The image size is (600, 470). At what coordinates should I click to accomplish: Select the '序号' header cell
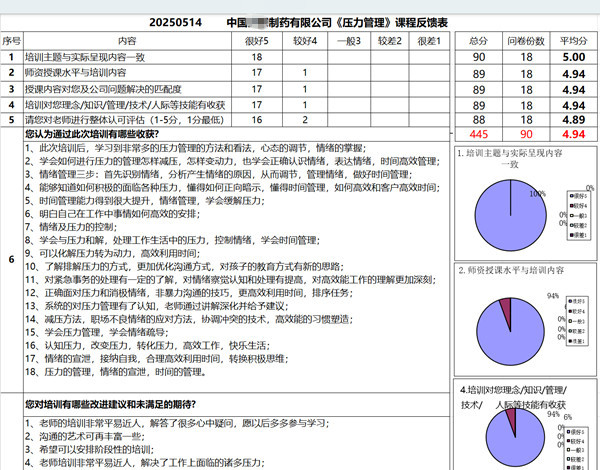[x=11, y=40]
